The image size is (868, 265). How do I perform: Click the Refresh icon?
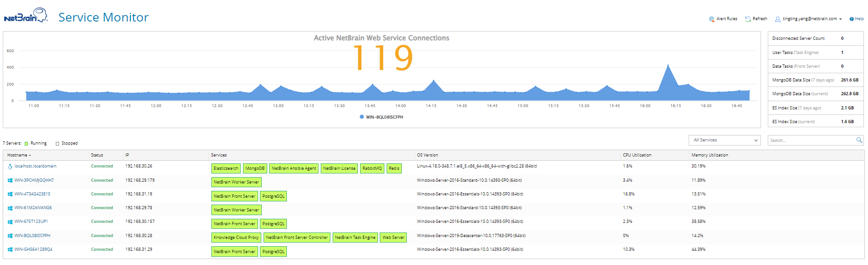tap(748, 19)
